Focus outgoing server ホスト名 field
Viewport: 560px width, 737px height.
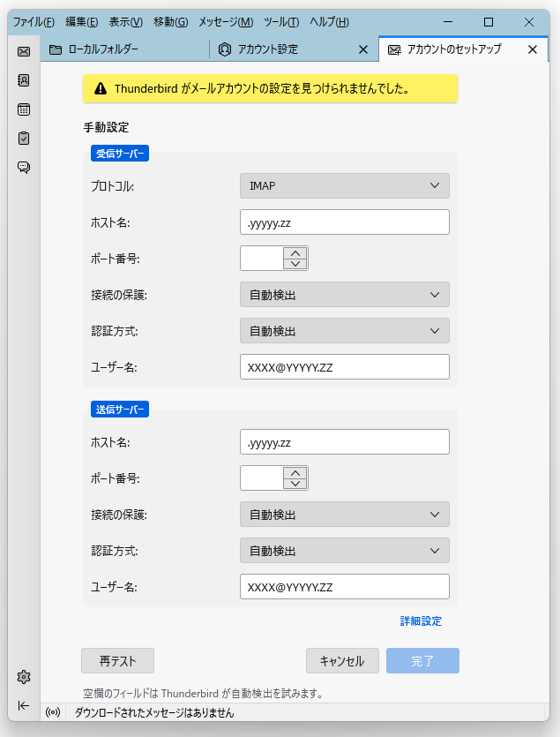coord(344,442)
